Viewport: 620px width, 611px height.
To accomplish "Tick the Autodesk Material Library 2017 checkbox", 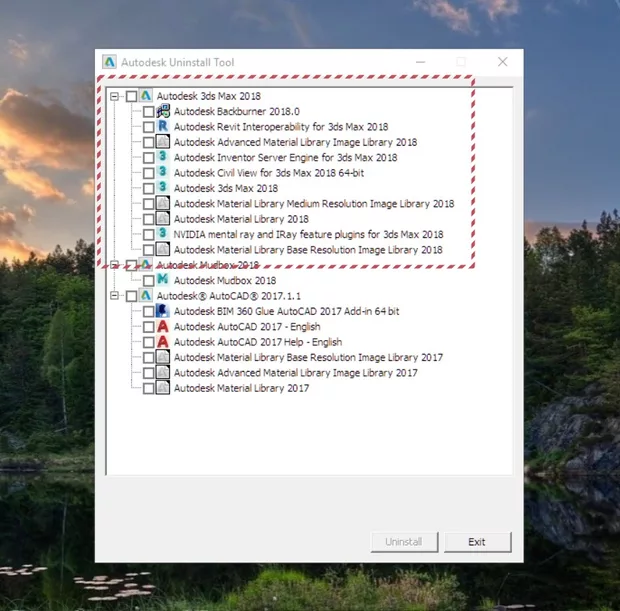I will click(149, 388).
